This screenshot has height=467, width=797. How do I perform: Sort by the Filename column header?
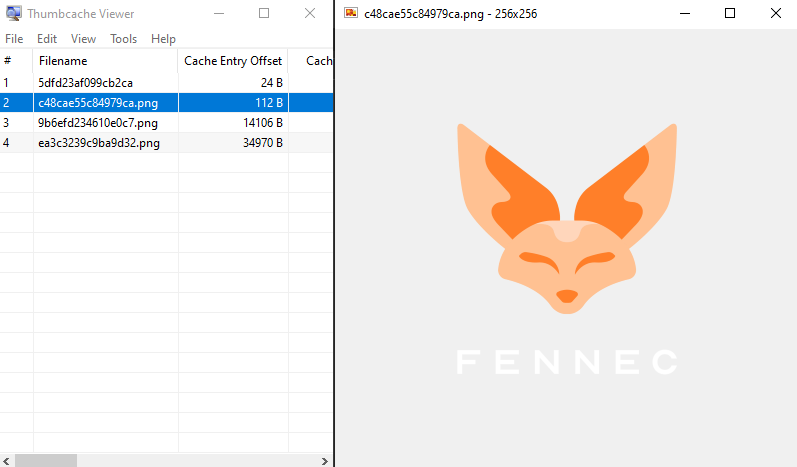pyautogui.click(x=106, y=61)
